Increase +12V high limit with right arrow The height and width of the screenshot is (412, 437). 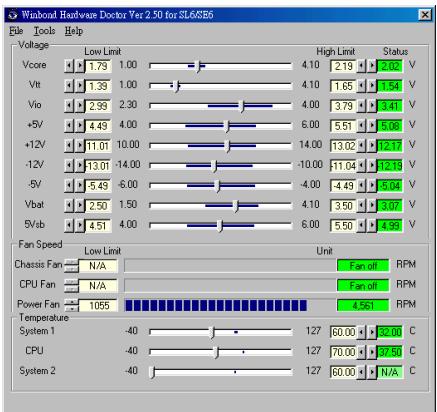[372, 146]
